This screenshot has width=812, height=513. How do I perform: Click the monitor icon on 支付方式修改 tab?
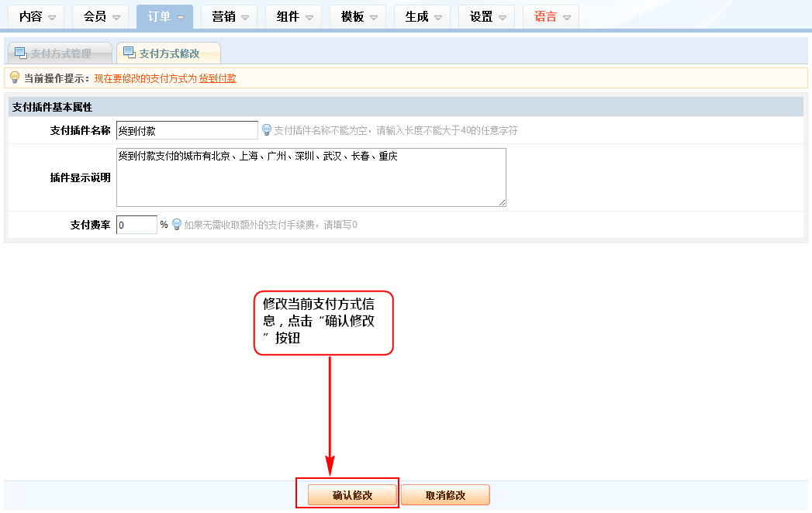coord(129,53)
